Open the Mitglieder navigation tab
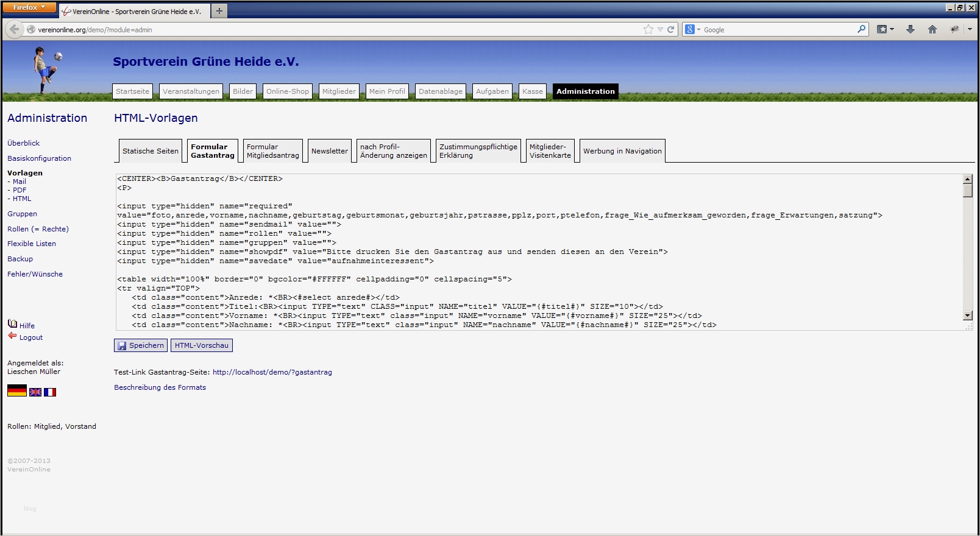This screenshot has height=536, width=980. pos(339,91)
